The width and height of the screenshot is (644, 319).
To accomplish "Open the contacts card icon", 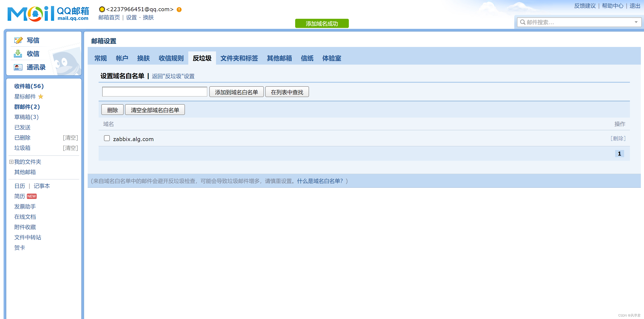I will pos(18,67).
